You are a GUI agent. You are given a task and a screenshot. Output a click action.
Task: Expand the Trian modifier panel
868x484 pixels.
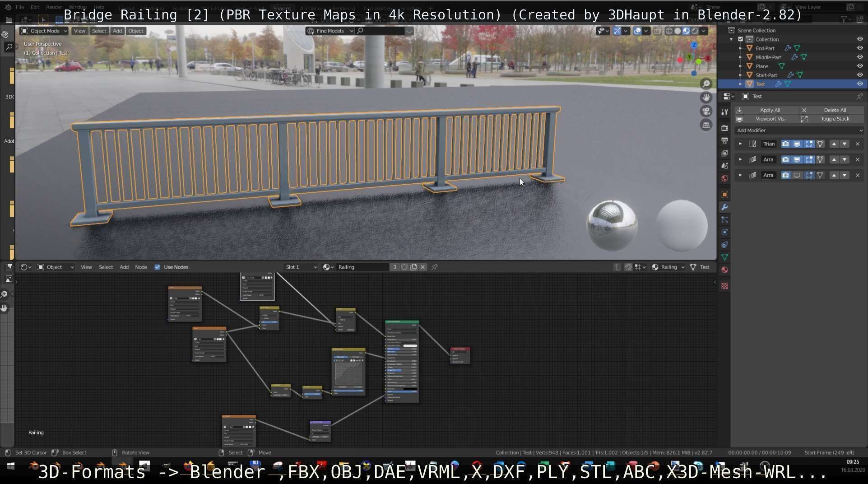tap(740, 144)
